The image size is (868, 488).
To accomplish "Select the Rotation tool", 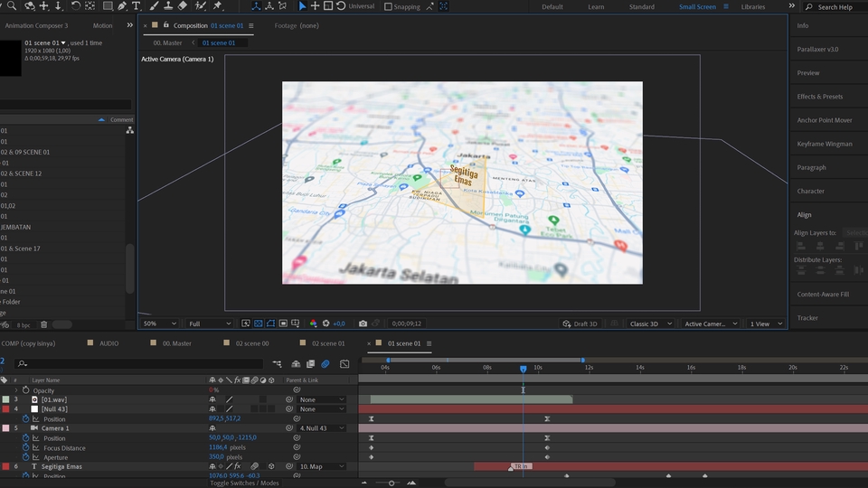I will click(75, 5).
